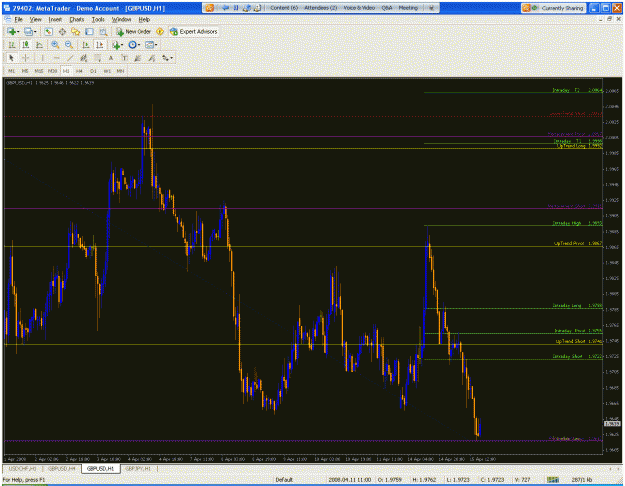Screen dimensions: 625x486
Task: Switch to M5 timeframe
Action: pos(25,71)
